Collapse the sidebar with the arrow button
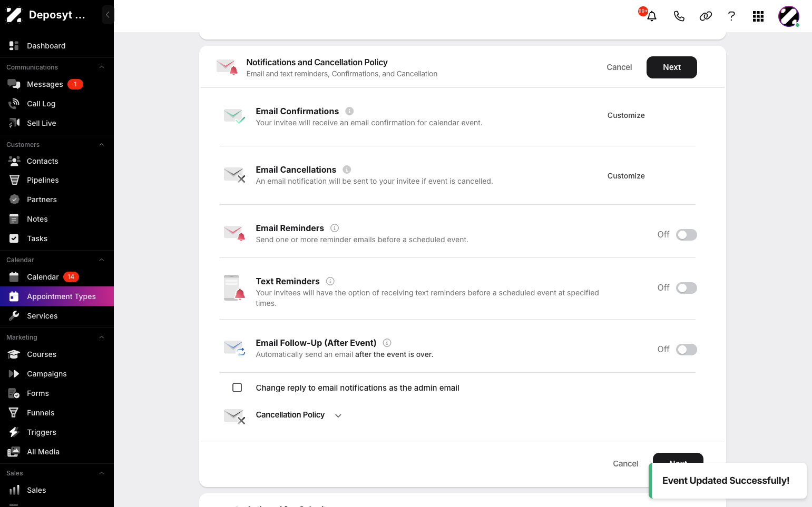The width and height of the screenshot is (812, 507). tap(107, 15)
